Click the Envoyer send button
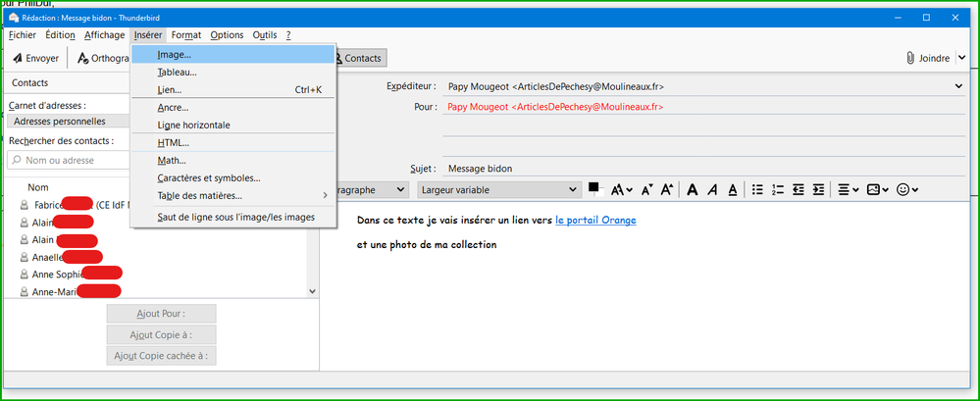Screen dimensions: 980x401 coord(35,59)
